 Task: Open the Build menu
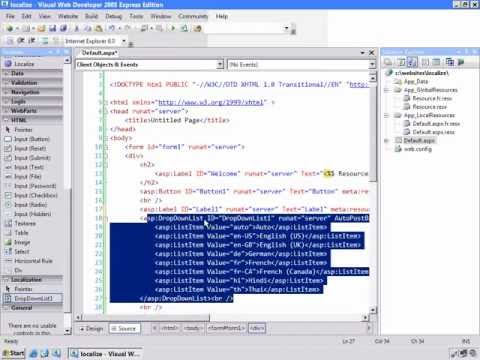pos(91,16)
